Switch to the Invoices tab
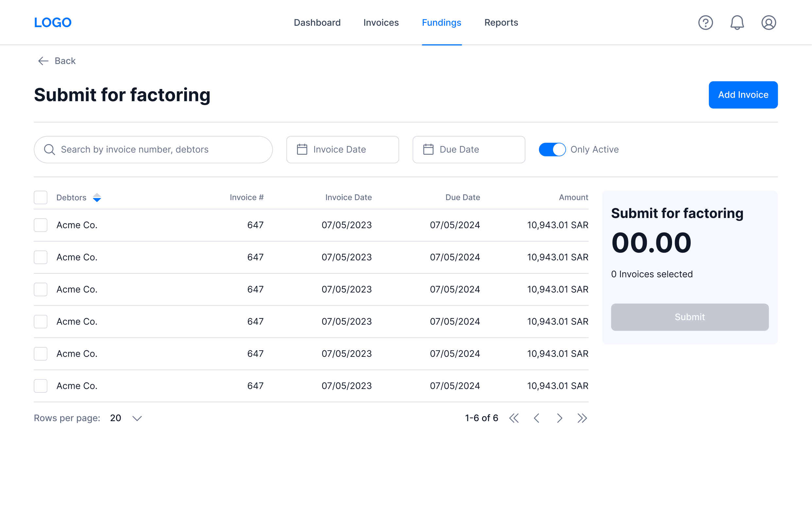The height and width of the screenshot is (508, 812). (x=381, y=23)
